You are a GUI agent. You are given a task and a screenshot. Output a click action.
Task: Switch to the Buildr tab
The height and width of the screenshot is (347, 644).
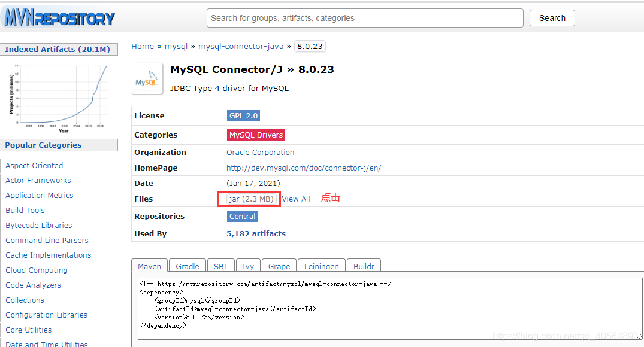click(364, 266)
